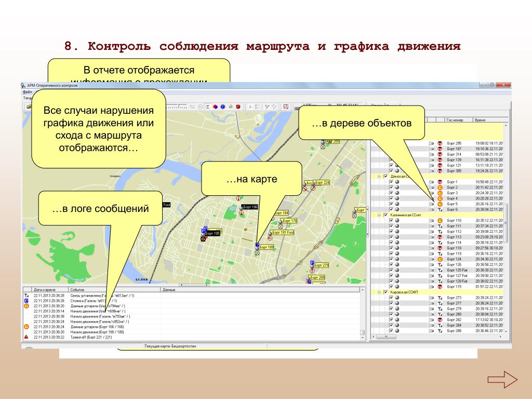This screenshot has height=399, width=532.
Task: Click scroll-down arrow of object tree
Action: pyautogui.click(x=506, y=331)
